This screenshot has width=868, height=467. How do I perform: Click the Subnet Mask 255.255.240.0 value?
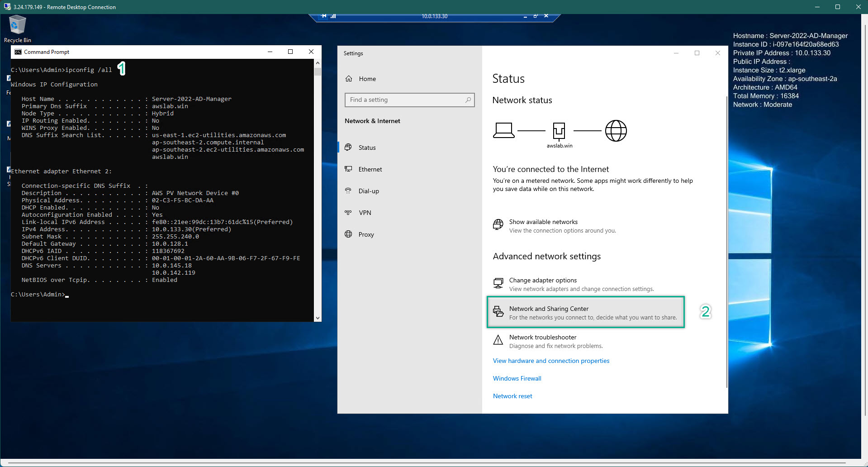[175, 237]
